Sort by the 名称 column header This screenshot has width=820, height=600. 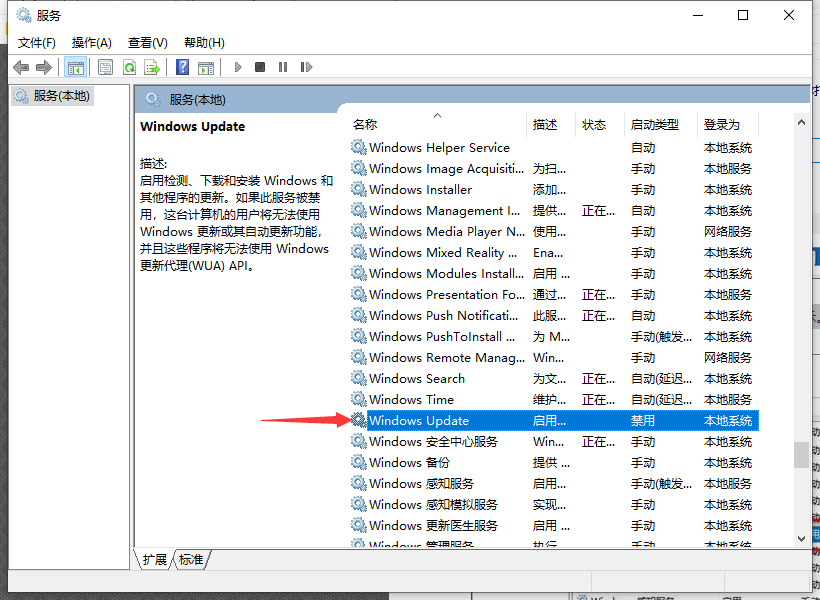pos(438,124)
